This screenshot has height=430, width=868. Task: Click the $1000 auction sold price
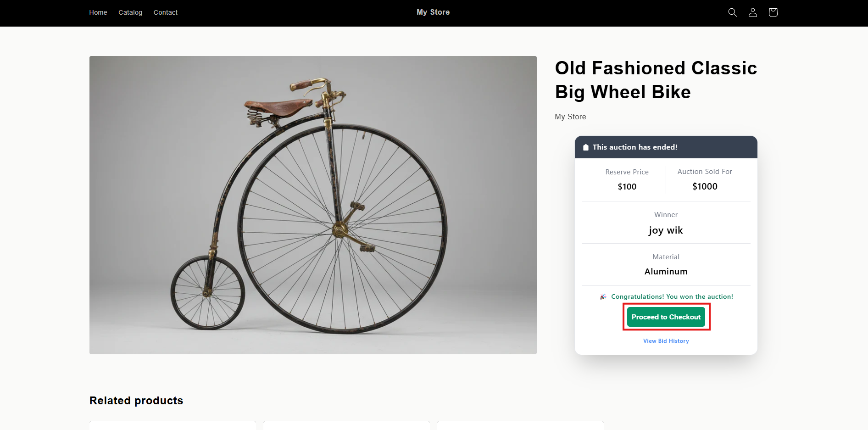pos(705,186)
